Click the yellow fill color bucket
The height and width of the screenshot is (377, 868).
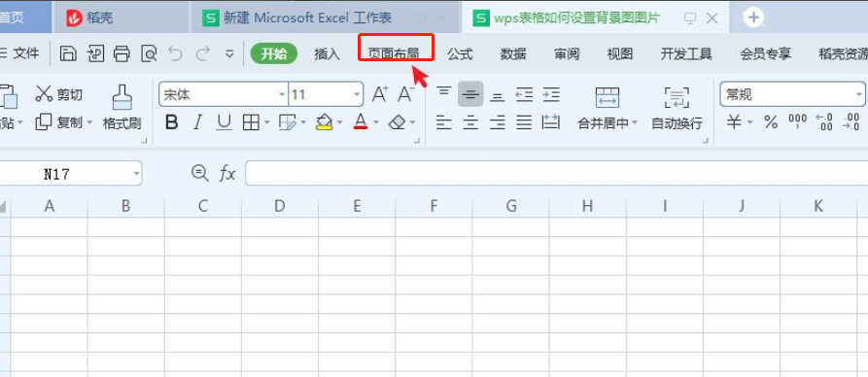[325, 122]
